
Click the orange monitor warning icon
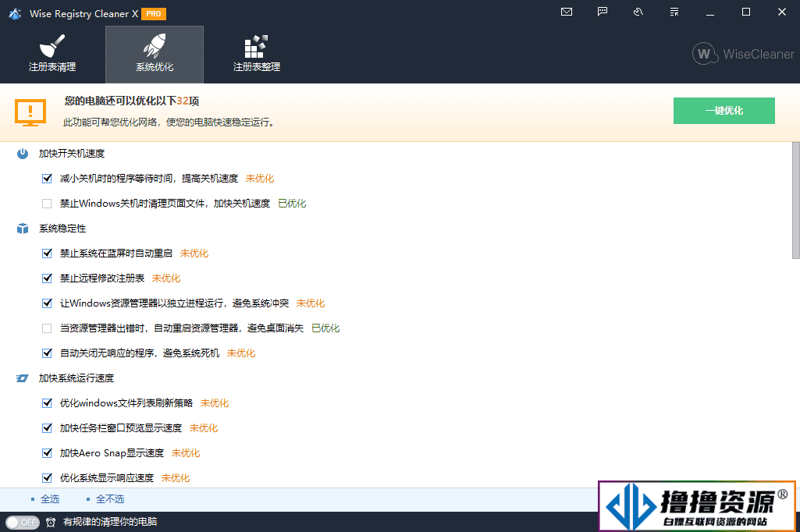pyautogui.click(x=30, y=113)
